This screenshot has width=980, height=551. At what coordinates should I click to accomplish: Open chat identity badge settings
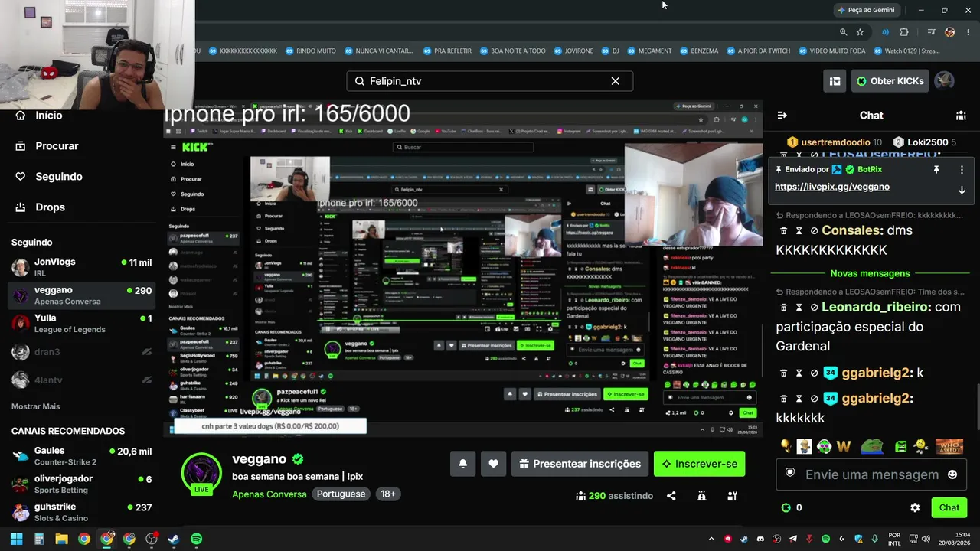791,473
